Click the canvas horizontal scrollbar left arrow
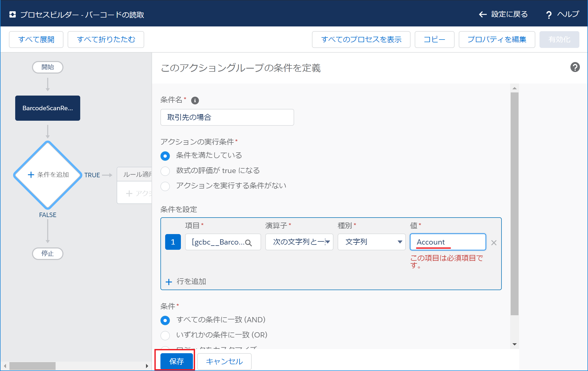 [5, 366]
